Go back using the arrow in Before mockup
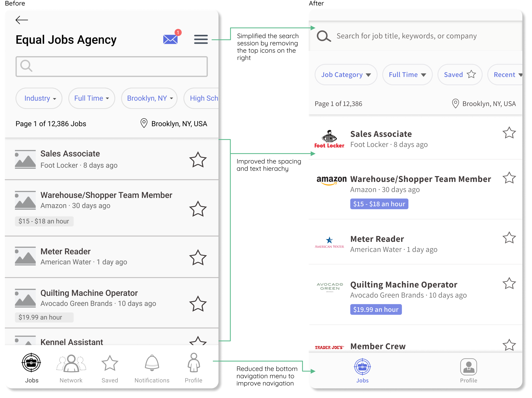This screenshot has height=398, width=532. click(x=22, y=20)
